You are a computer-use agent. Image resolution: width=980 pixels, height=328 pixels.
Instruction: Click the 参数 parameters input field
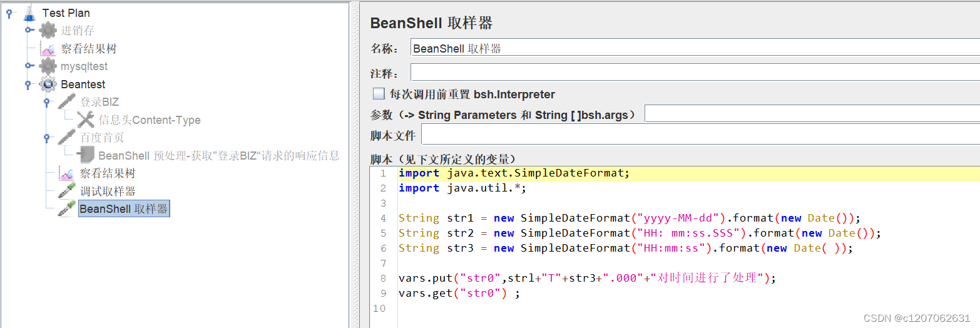(x=812, y=114)
